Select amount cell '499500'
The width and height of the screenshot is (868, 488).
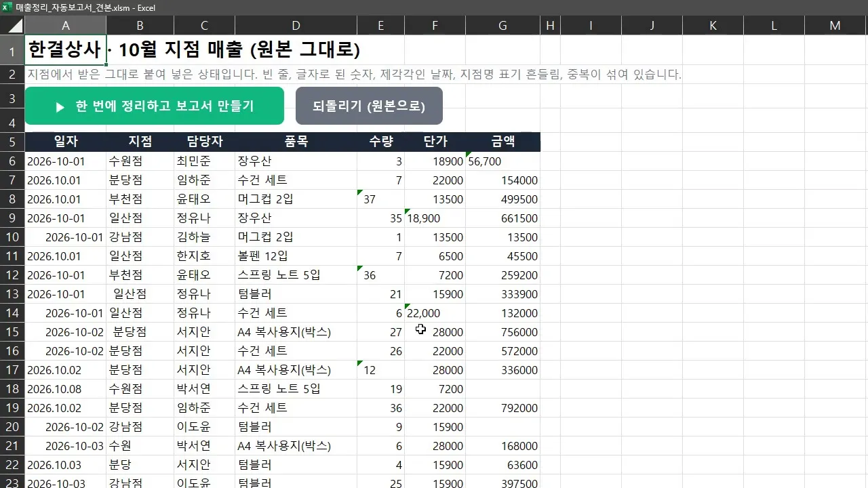tap(502, 199)
